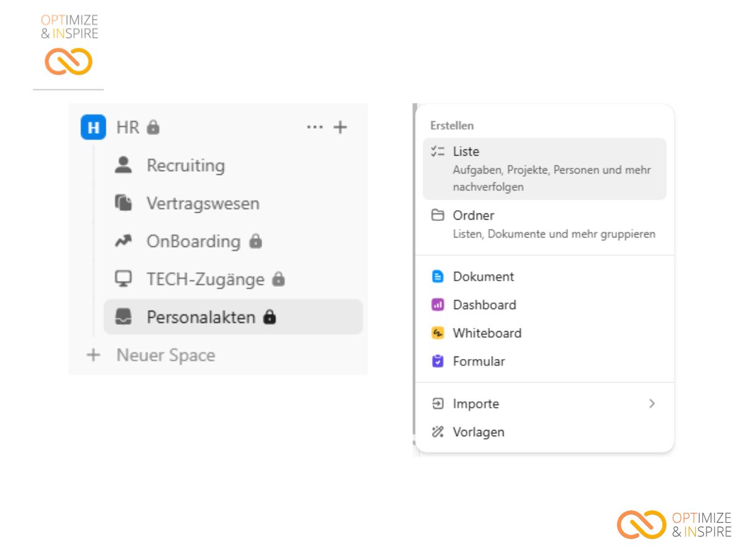Create a new Dashboard

click(x=484, y=305)
